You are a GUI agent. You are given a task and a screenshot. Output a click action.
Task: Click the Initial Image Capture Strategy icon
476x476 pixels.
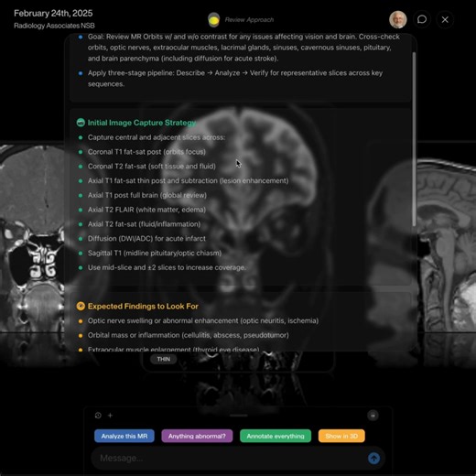tap(81, 123)
